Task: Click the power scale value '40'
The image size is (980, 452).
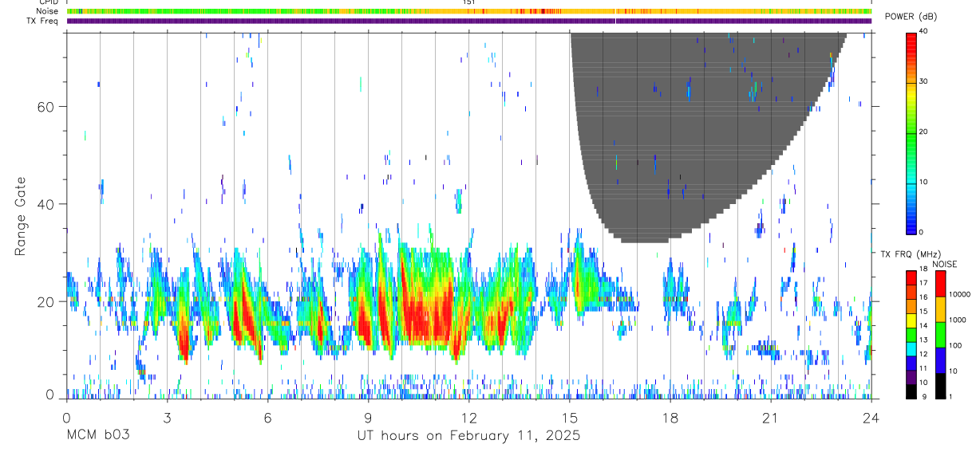Action: tap(923, 32)
